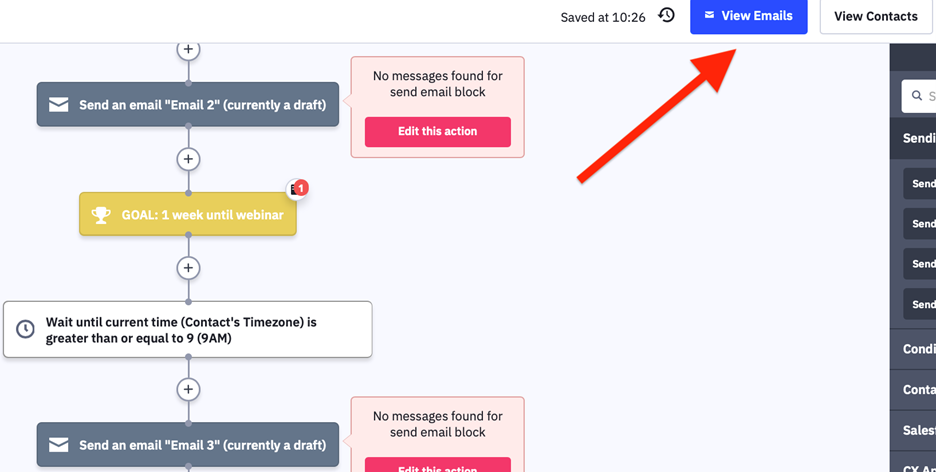The image size is (936, 472).
Task: Open the revision history clock icon
Action: (x=666, y=16)
